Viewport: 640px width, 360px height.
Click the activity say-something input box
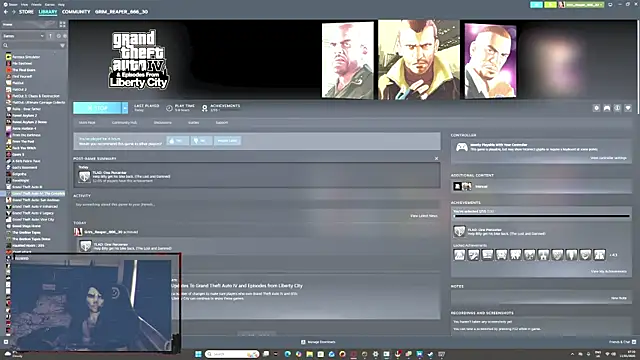[257, 204]
